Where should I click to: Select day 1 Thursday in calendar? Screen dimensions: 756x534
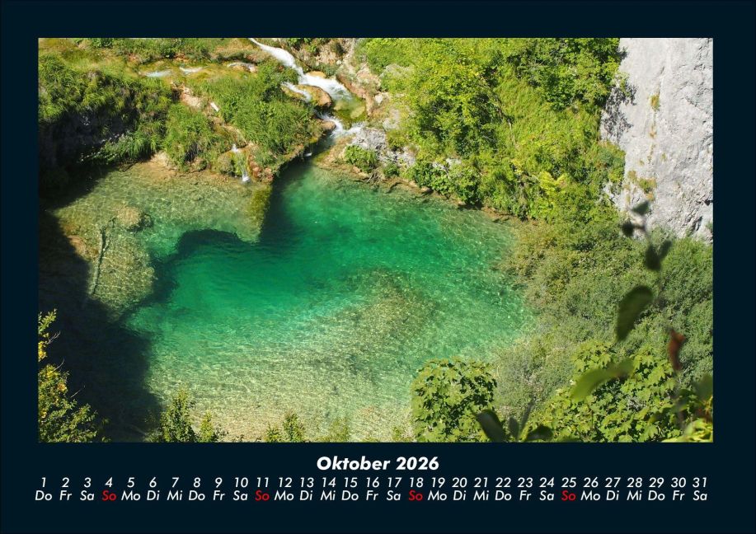[x=44, y=489]
